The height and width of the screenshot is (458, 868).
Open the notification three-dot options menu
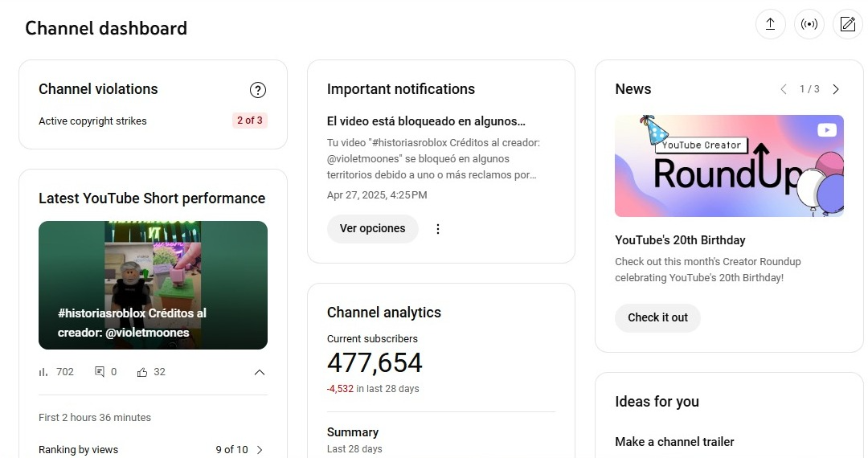[x=438, y=229]
